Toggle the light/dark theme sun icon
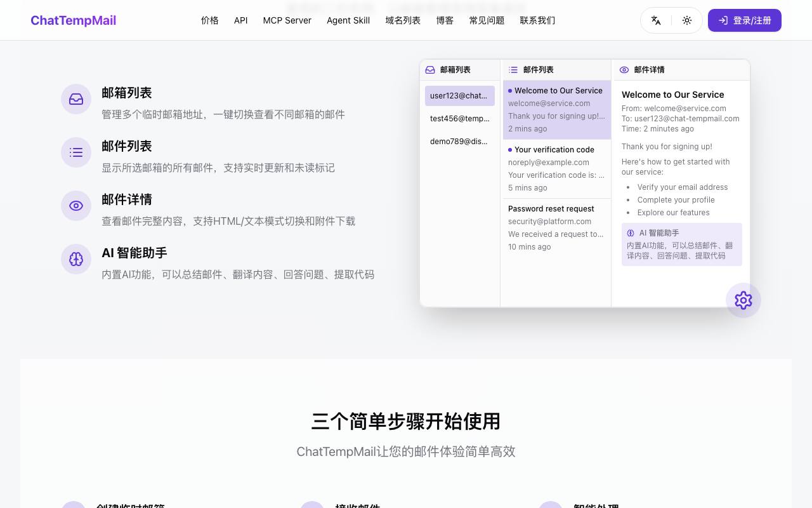The image size is (812, 508). coord(687,20)
